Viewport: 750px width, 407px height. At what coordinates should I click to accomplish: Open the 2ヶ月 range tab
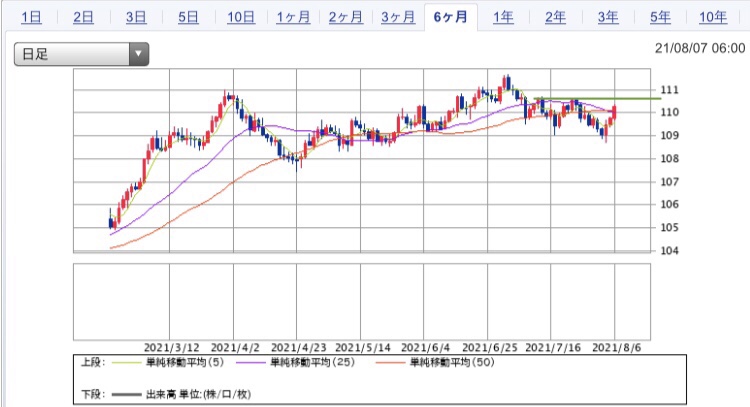tap(346, 18)
